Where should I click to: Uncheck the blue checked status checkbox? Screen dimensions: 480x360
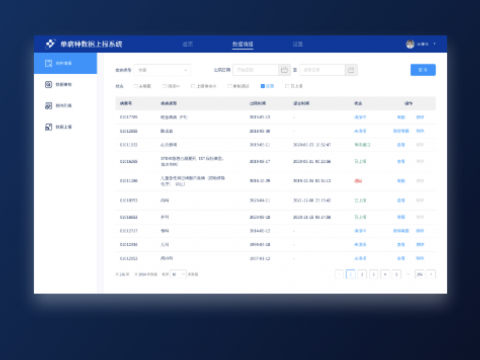(263, 86)
